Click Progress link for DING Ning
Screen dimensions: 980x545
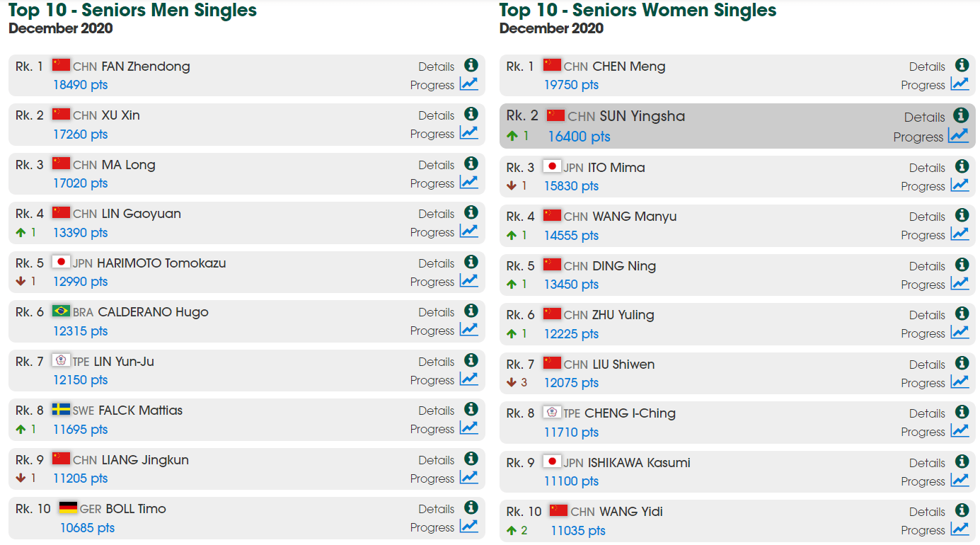923,285
